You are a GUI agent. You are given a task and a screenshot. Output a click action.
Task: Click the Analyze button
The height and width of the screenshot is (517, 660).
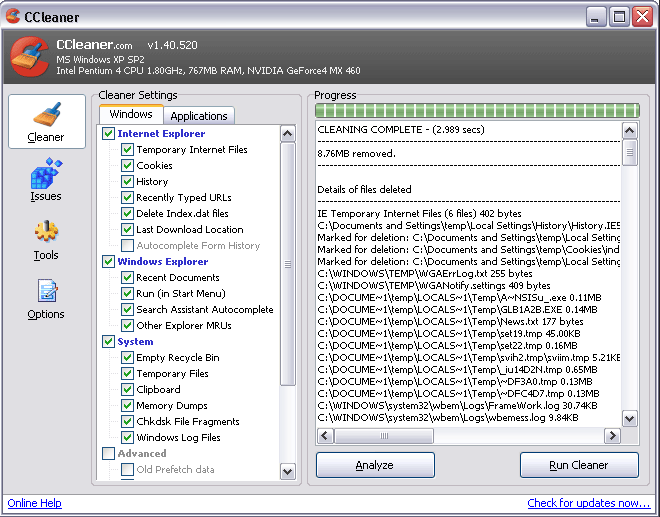tap(375, 465)
